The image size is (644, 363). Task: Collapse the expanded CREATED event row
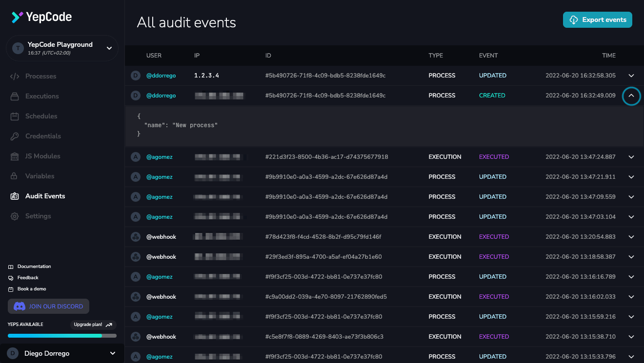(x=631, y=96)
